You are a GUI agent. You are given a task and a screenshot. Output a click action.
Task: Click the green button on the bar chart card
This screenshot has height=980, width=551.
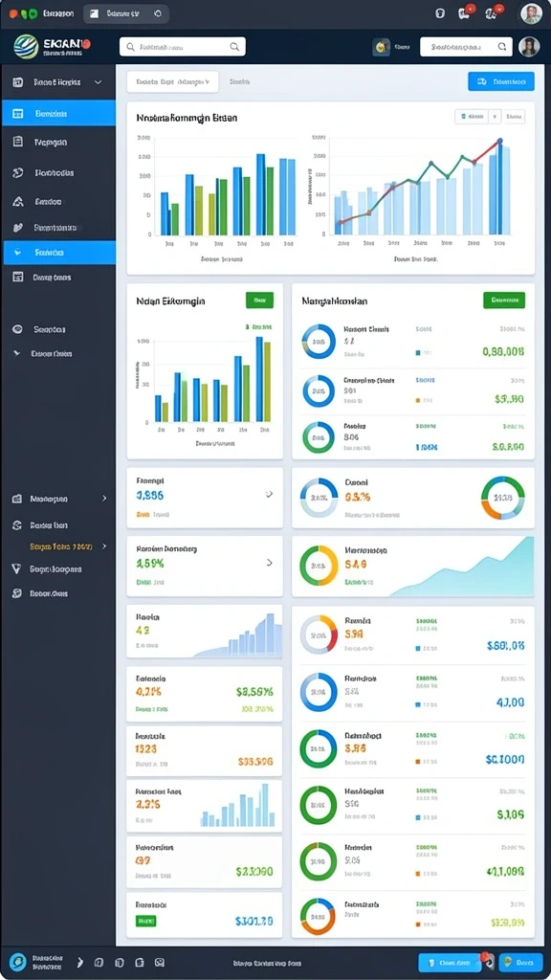tap(259, 300)
